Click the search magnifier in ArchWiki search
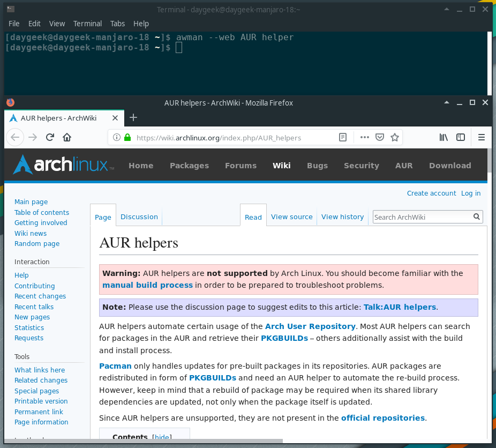The height and width of the screenshot is (448, 496). (476, 216)
